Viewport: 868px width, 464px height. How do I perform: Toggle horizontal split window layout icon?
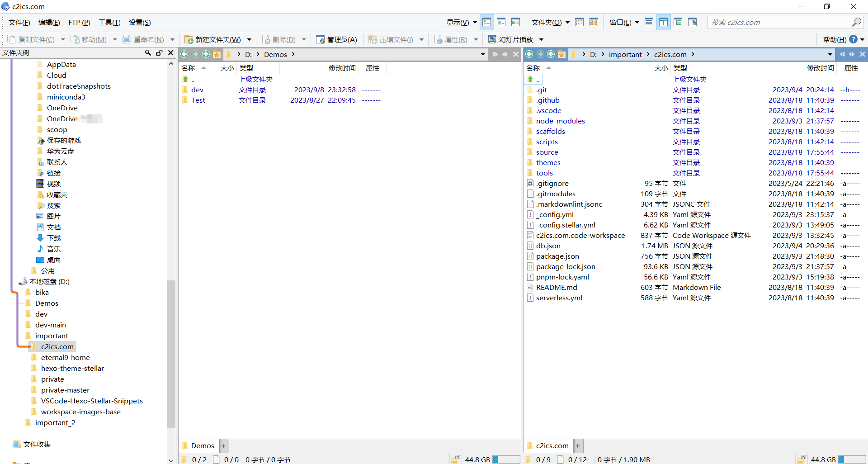pos(649,22)
